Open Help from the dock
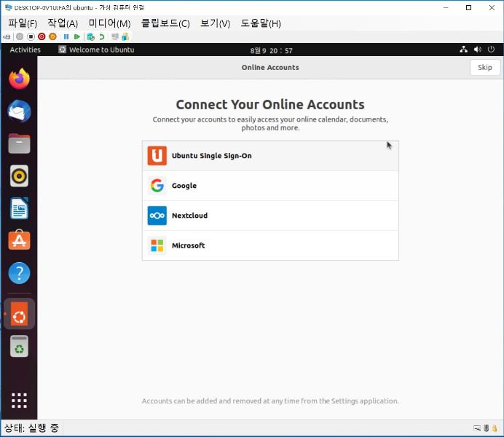The height and width of the screenshot is (437, 504). 19,273
